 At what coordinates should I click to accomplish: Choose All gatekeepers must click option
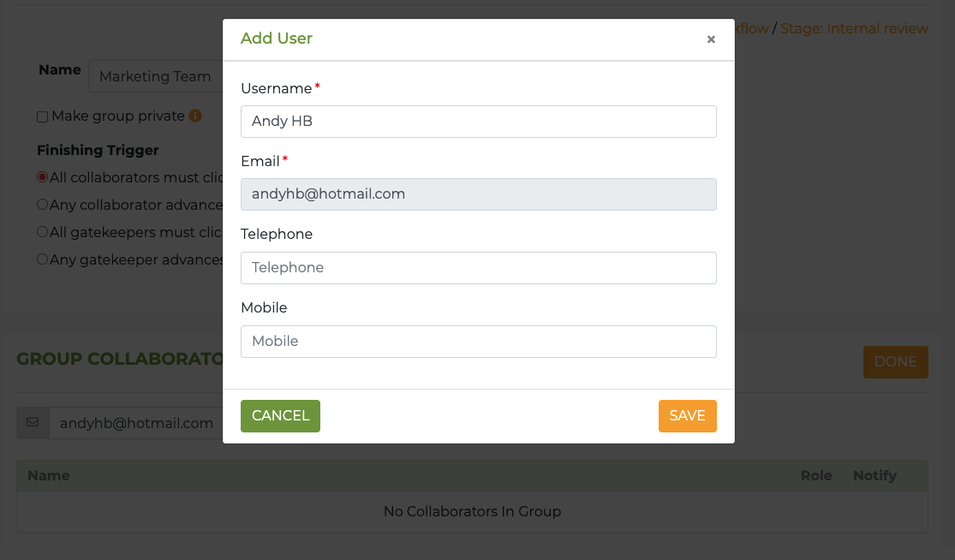pyautogui.click(x=42, y=232)
